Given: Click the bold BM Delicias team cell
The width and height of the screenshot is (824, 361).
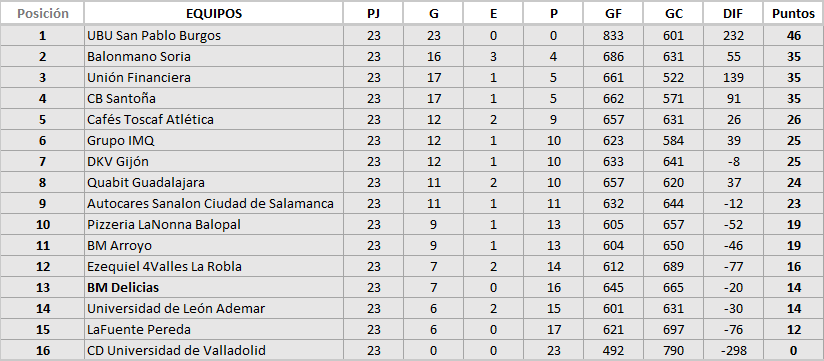Looking at the screenshot, I should (213, 288).
